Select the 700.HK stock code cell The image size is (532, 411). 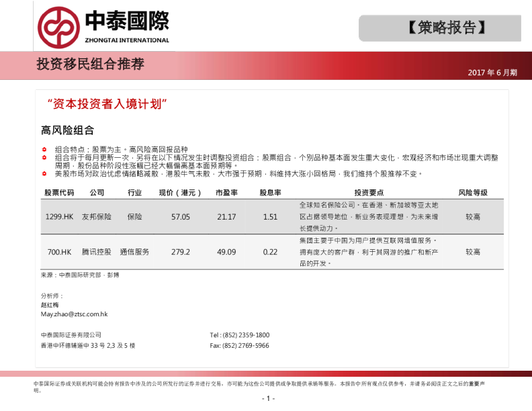(59, 252)
